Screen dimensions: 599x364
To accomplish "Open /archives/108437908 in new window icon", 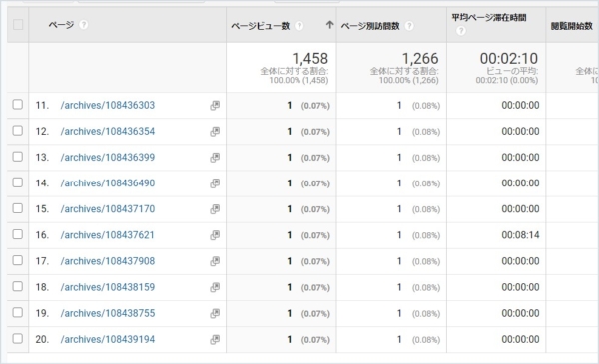I will pos(215,261).
